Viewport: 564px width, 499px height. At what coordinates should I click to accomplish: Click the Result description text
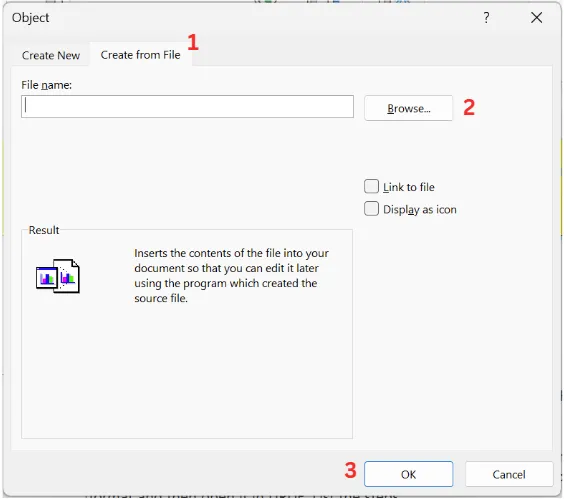click(231, 276)
